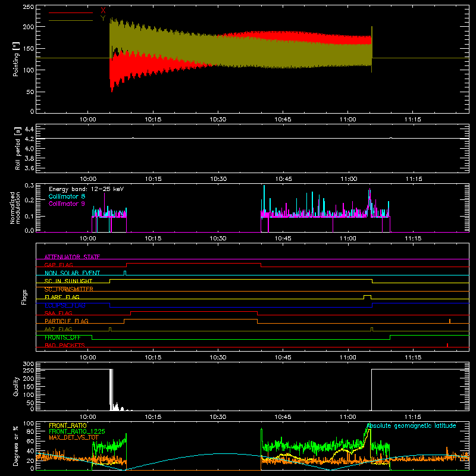
Task: Click the 'Energy band: 12-25 keV' annotation
Action: click(86, 189)
